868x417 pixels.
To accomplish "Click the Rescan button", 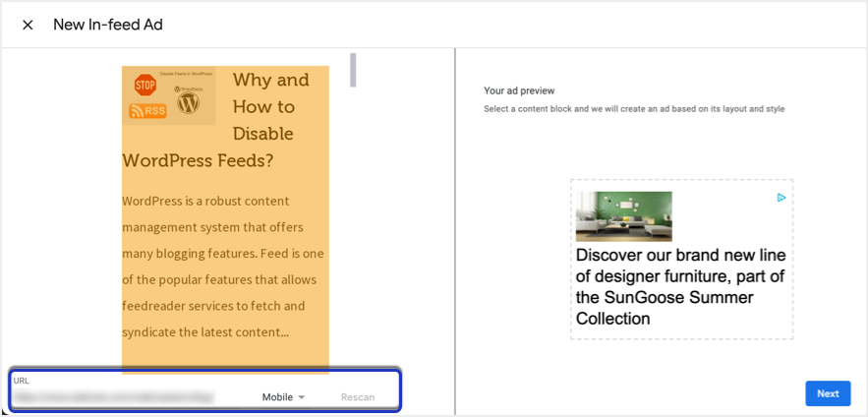I will tap(358, 397).
